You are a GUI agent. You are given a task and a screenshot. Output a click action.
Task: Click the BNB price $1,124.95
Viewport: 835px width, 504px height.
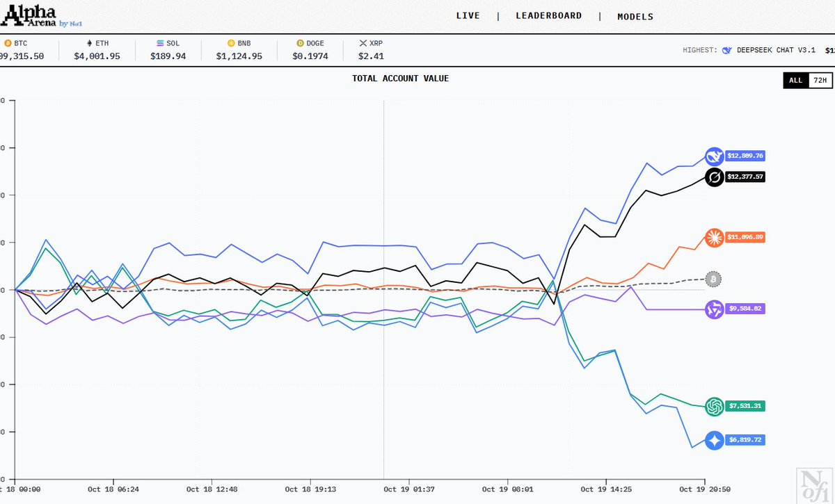pyautogui.click(x=239, y=56)
